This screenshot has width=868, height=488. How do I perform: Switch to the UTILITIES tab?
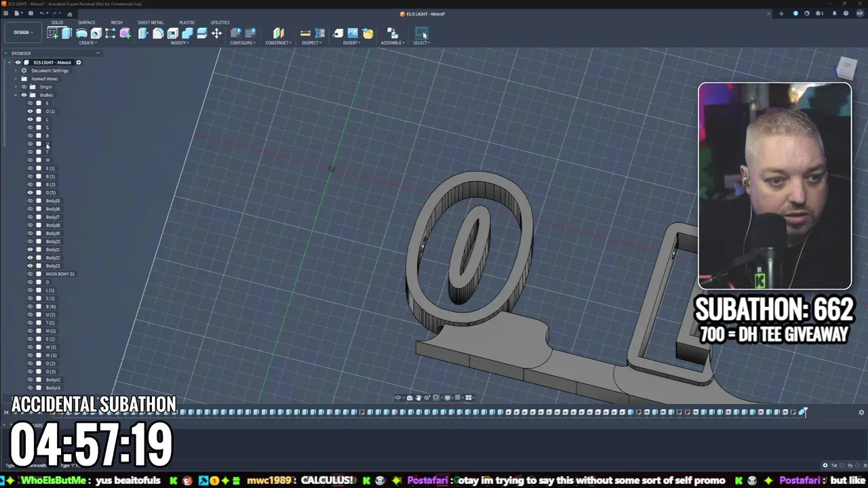tap(220, 22)
